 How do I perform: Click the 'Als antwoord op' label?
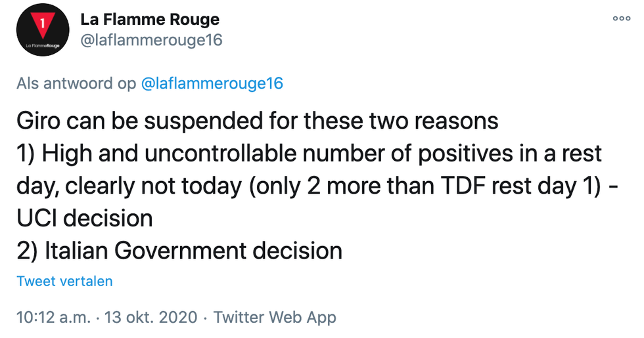pos(76,83)
